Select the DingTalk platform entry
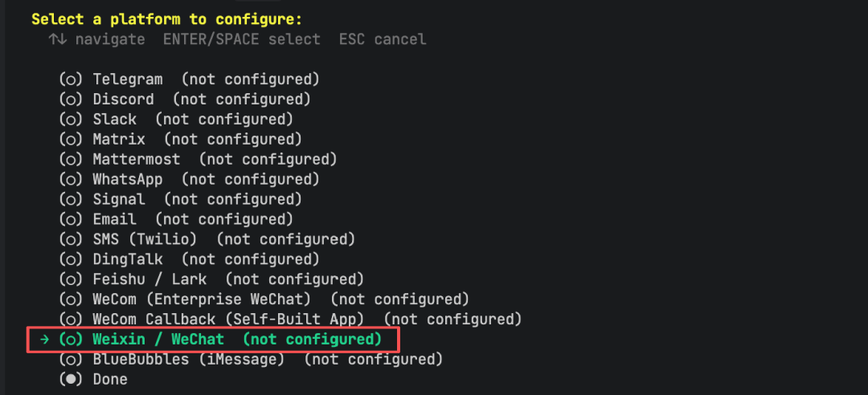The width and height of the screenshot is (868, 395). [x=190, y=259]
